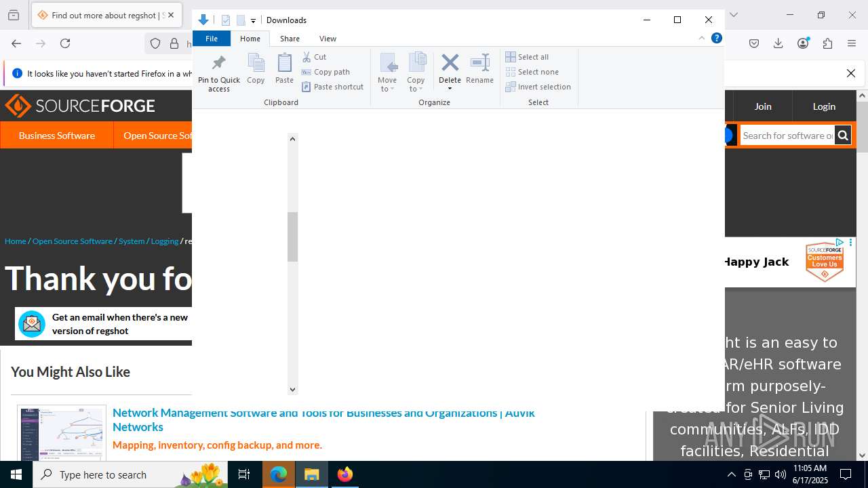868x488 pixels.
Task: Open Customize Quick Access Toolbar dropdown
Action: click(253, 21)
